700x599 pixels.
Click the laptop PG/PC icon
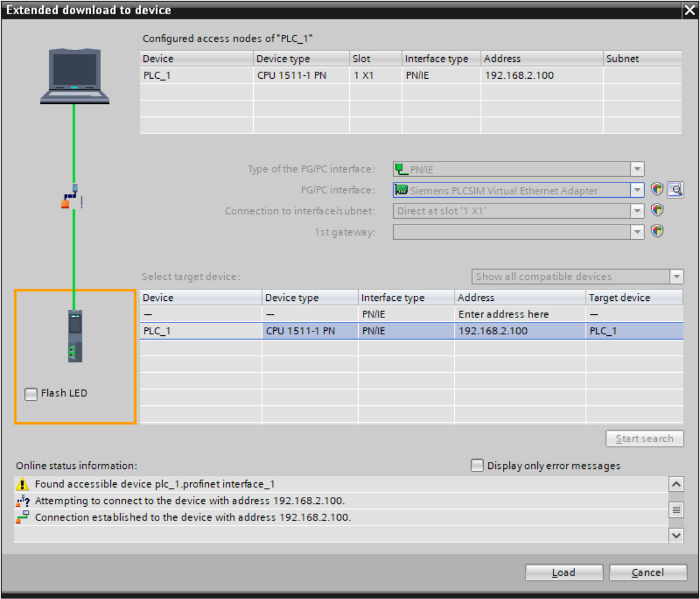click(75, 76)
